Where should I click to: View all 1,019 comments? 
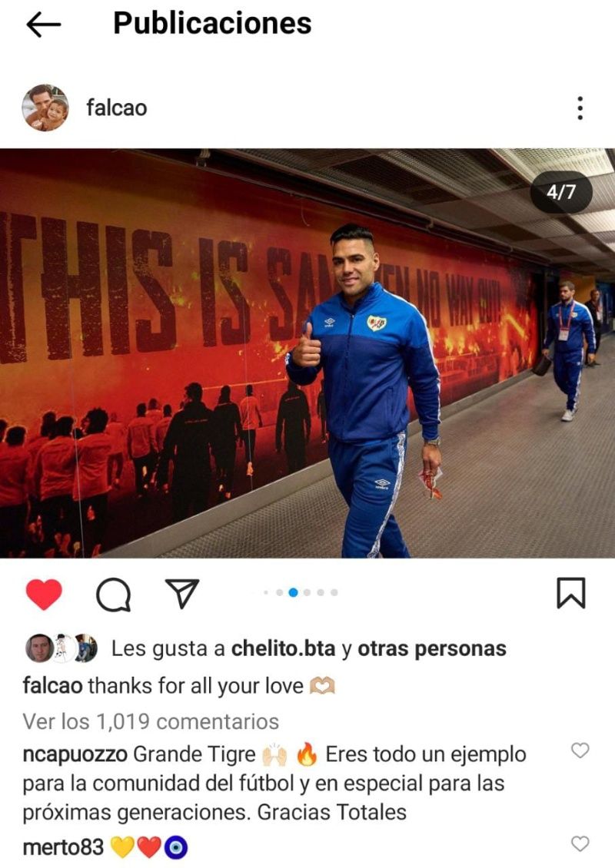click(x=151, y=721)
